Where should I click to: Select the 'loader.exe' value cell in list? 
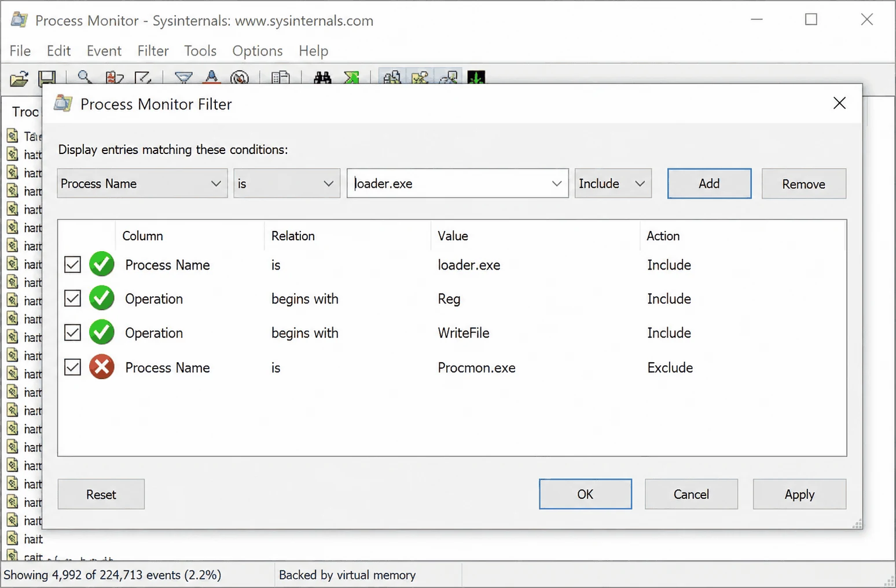[469, 265]
